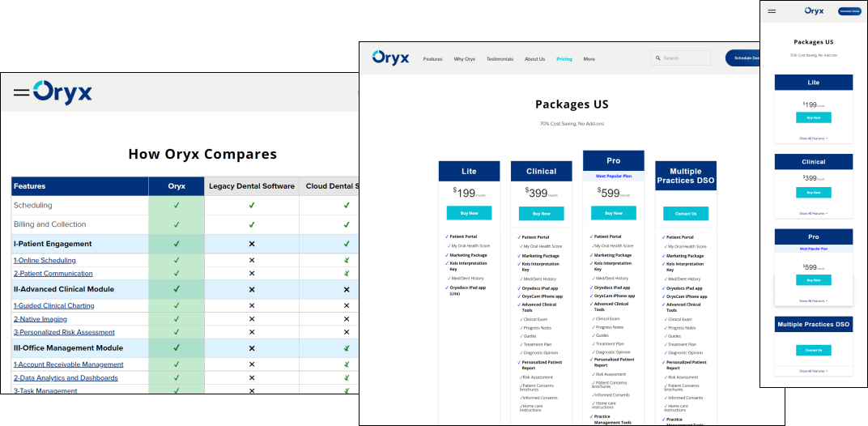Click Oryxdocs iPad app (Lite) in the Lite plan
The width and height of the screenshot is (868, 426).
coord(466,290)
